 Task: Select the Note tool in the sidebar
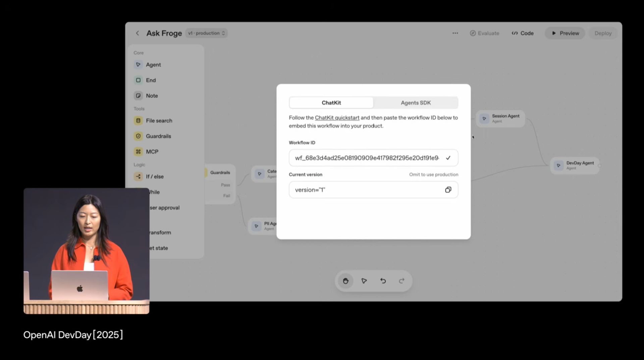pos(152,95)
